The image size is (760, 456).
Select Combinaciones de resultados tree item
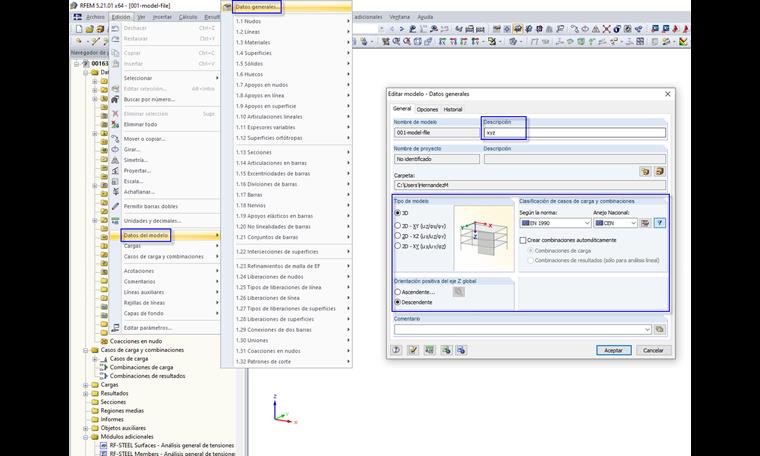coord(147,376)
